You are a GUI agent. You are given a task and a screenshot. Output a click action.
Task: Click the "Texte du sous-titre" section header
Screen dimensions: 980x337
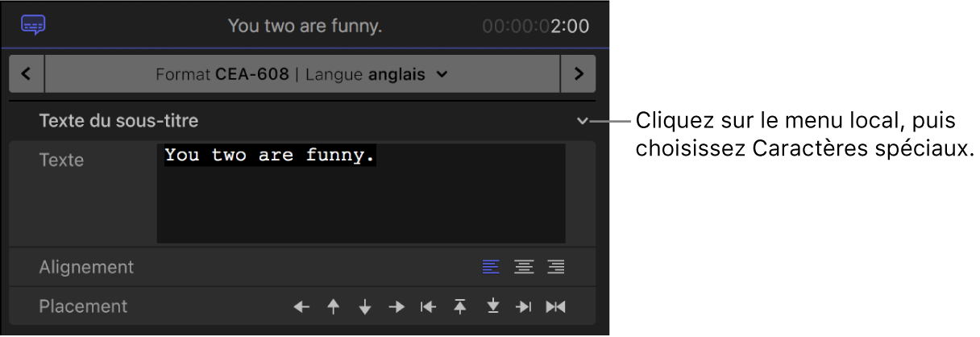118,122
